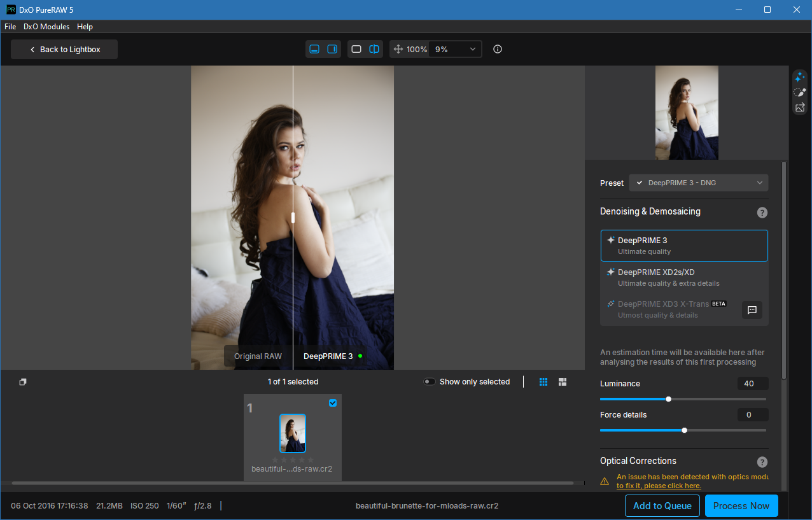The image size is (812, 520).
Task: Toggle Show only selected switch
Action: coord(430,382)
